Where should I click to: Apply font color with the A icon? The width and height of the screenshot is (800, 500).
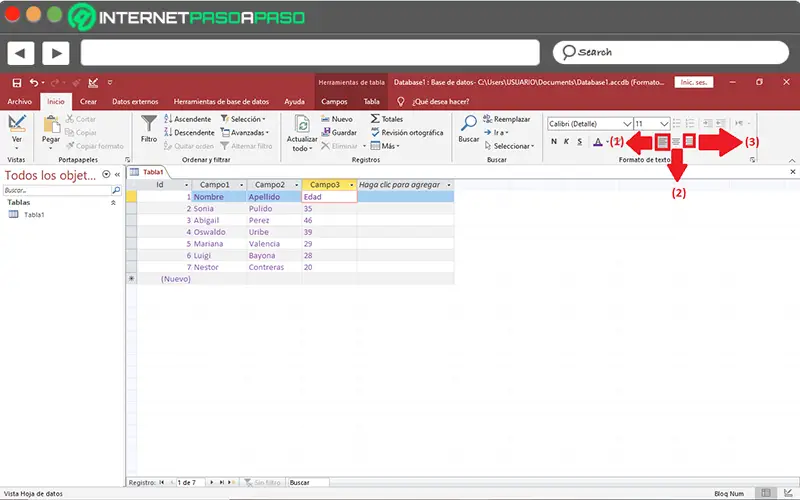597,142
